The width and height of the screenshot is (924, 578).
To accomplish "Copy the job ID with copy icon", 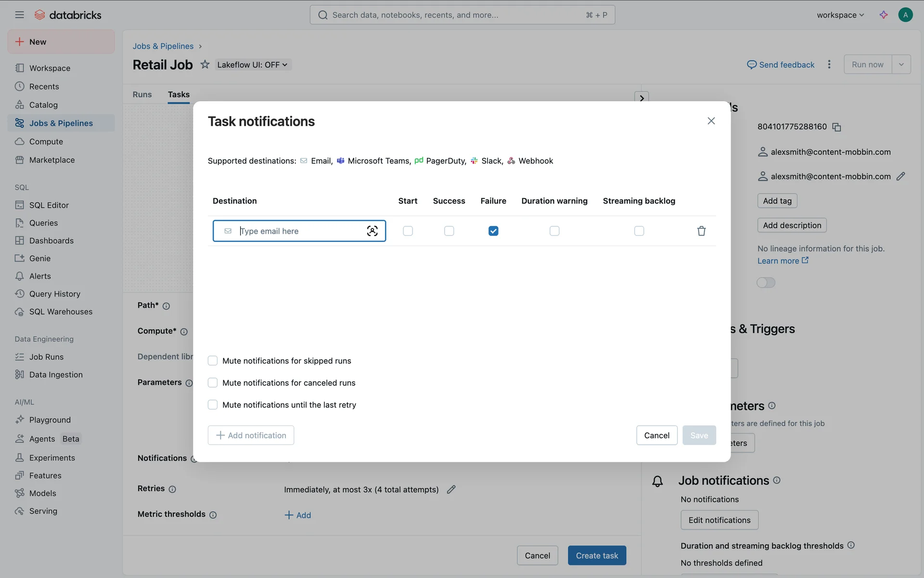I will pos(836,127).
